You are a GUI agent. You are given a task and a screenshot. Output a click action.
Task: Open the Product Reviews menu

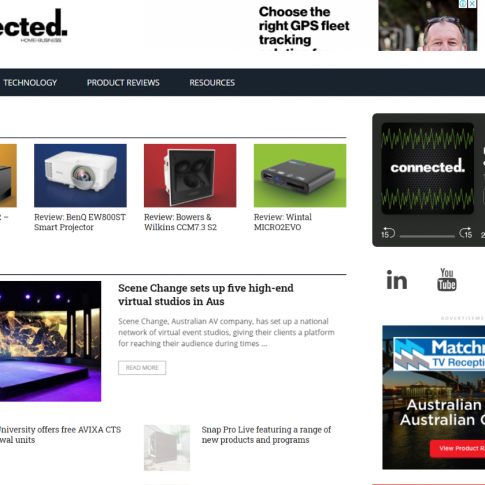pos(123,83)
